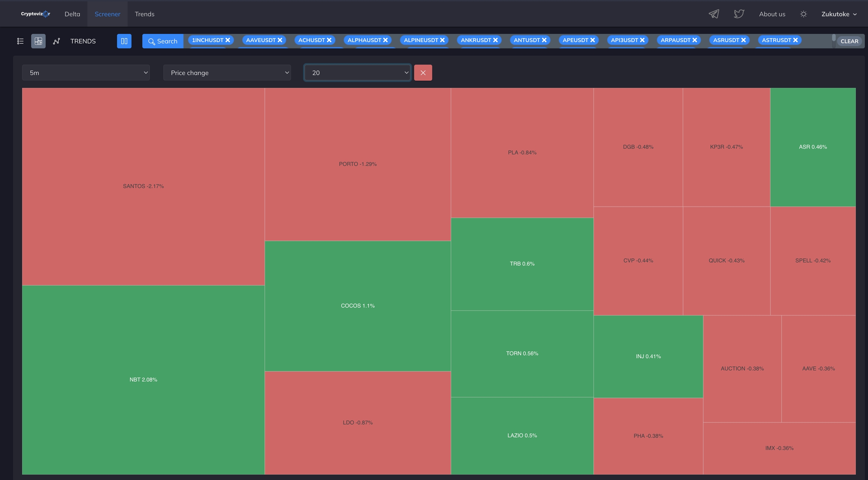Open the Twitter bird icon

click(x=739, y=14)
